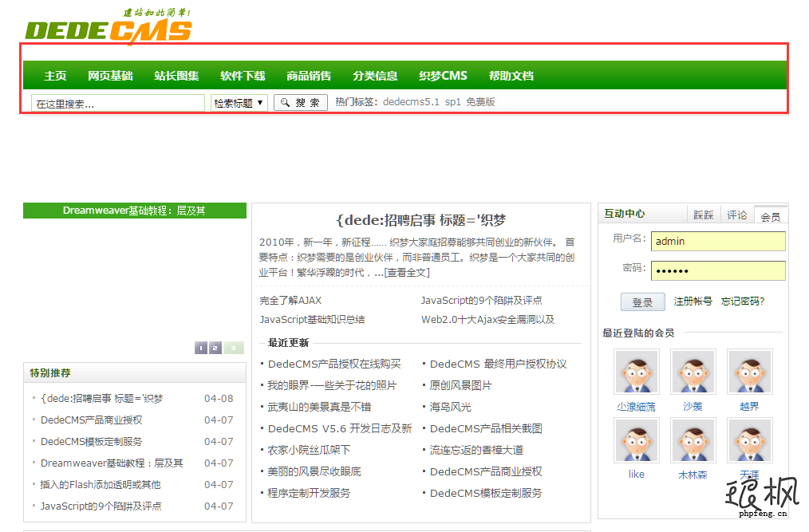Open hot tag dedecms5.1

coord(411,101)
